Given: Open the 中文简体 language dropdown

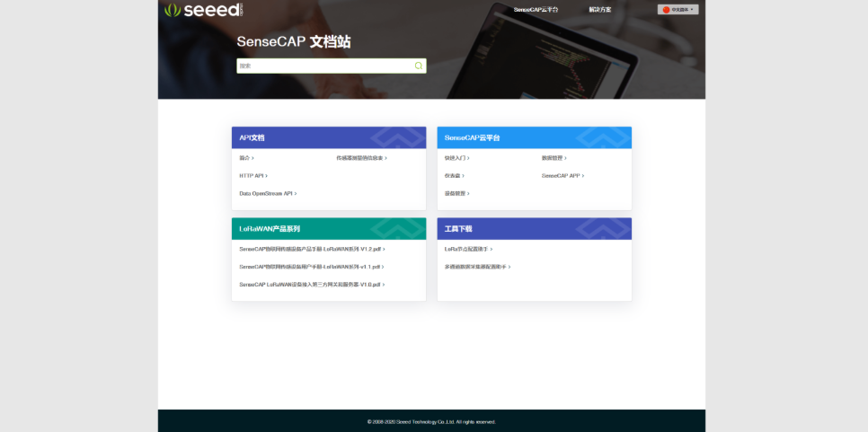Looking at the screenshot, I should pos(678,9).
